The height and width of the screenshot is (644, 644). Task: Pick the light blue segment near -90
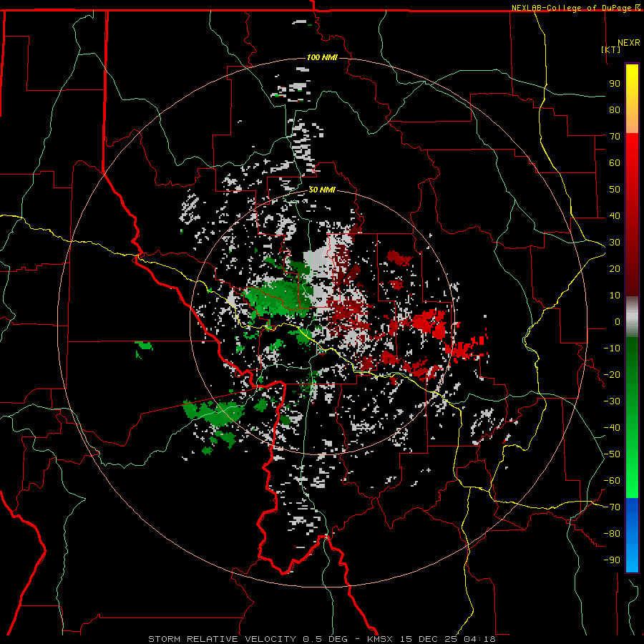[x=632, y=559]
